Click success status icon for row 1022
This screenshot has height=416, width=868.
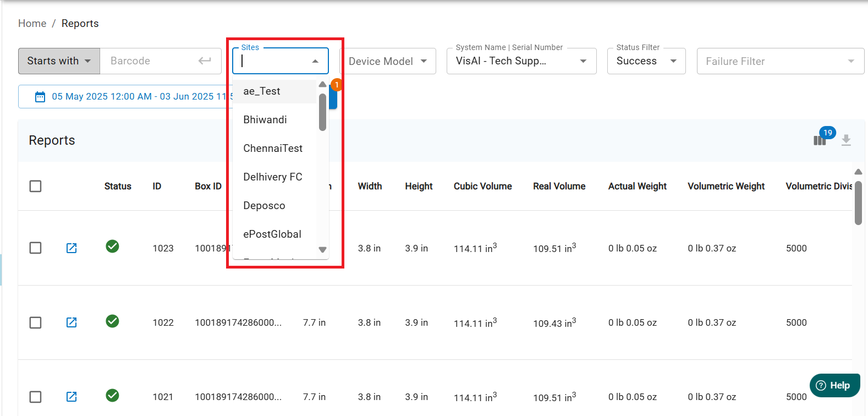click(112, 321)
